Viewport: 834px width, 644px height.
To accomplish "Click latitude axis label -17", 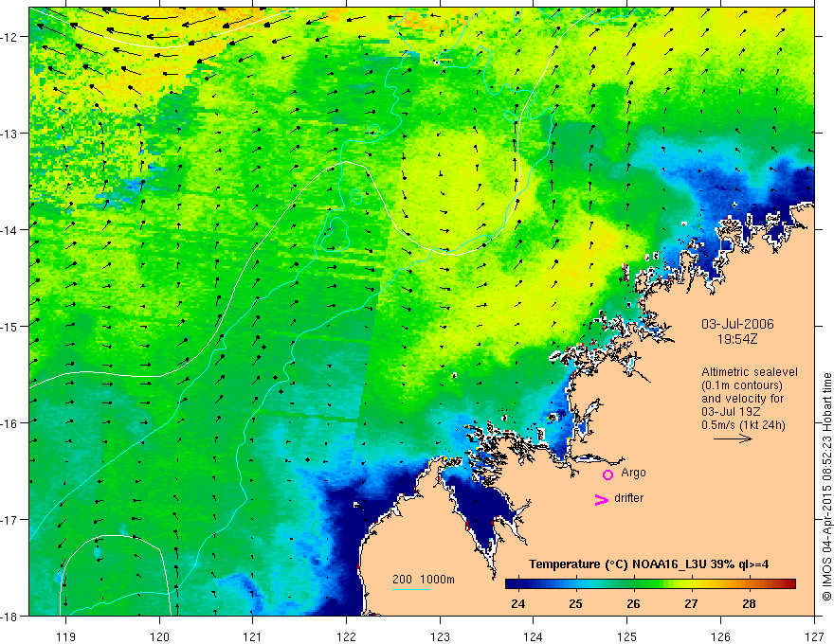I will coord(9,520).
